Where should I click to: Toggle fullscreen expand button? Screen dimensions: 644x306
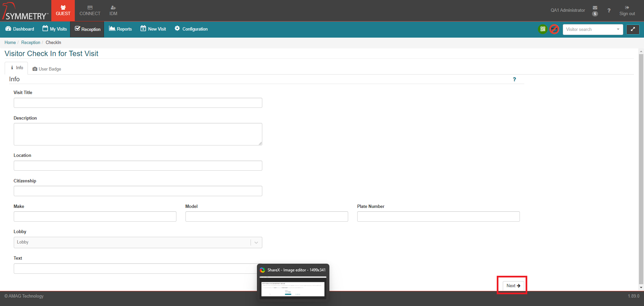coord(633,30)
